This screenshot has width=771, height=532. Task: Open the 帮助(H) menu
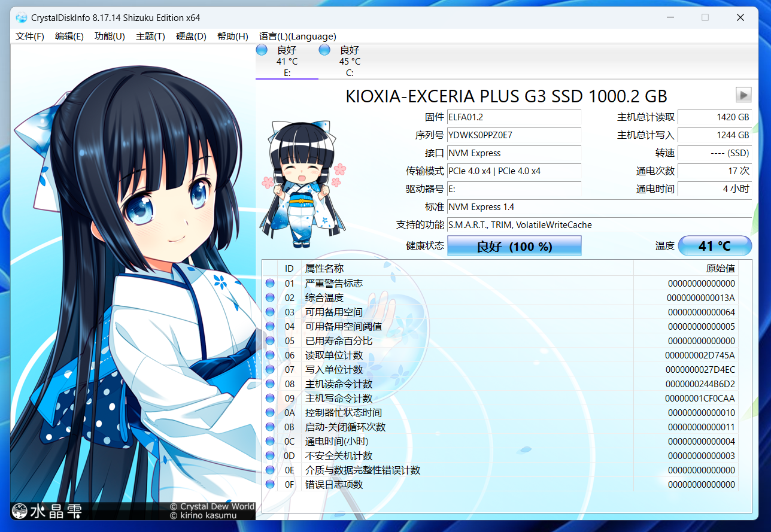[232, 37]
